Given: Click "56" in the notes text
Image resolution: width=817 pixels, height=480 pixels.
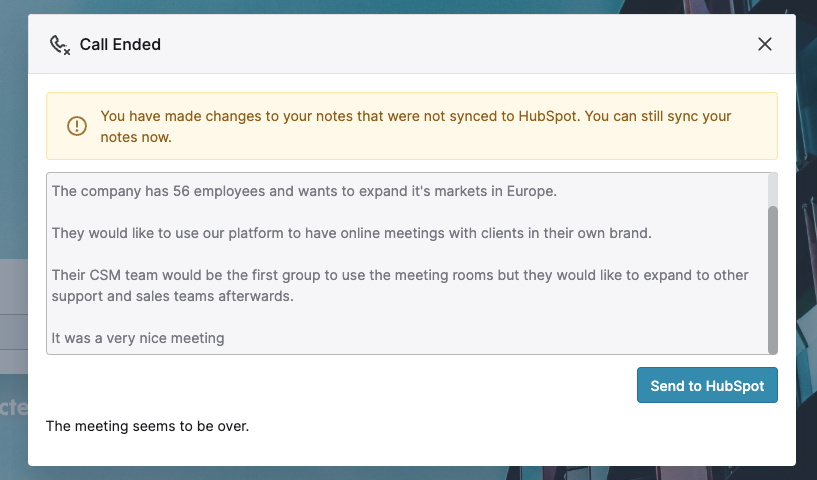Looking at the screenshot, I should (181, 191).
